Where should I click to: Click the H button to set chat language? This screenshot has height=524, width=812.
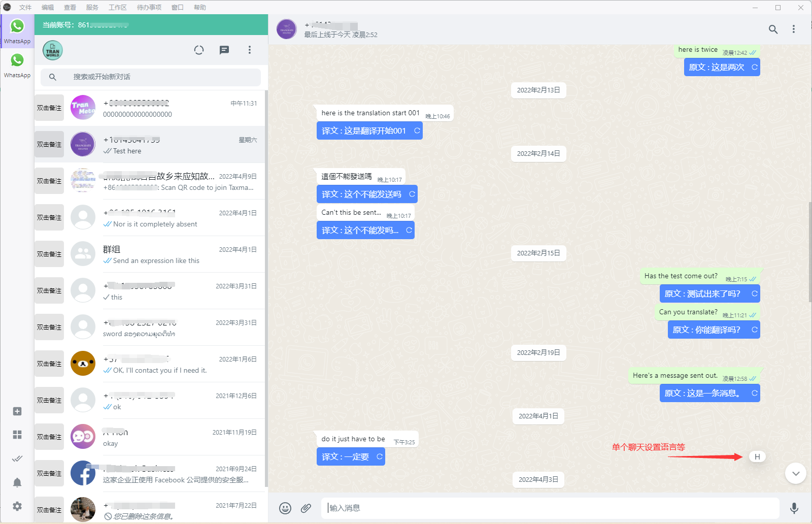[757, 456]
